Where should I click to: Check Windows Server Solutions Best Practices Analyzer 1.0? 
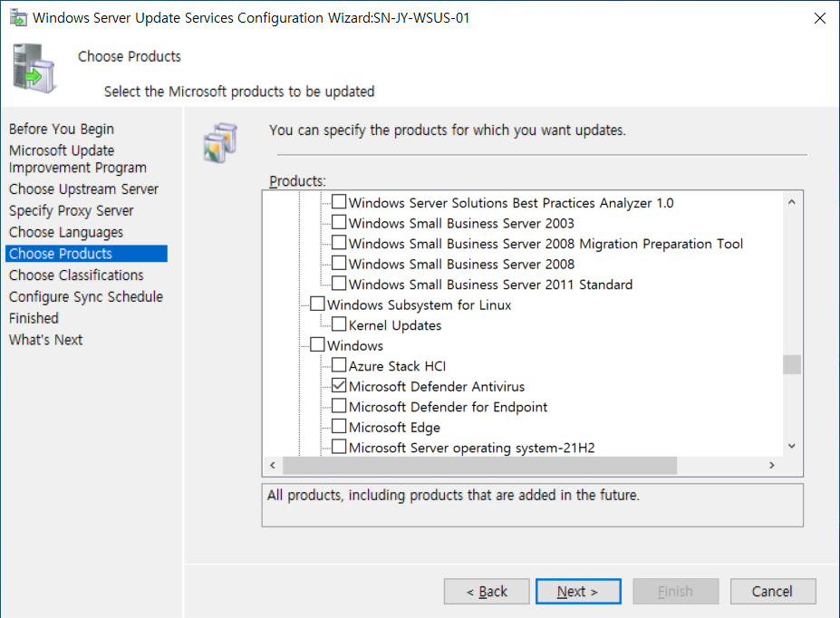click(339, 202)
